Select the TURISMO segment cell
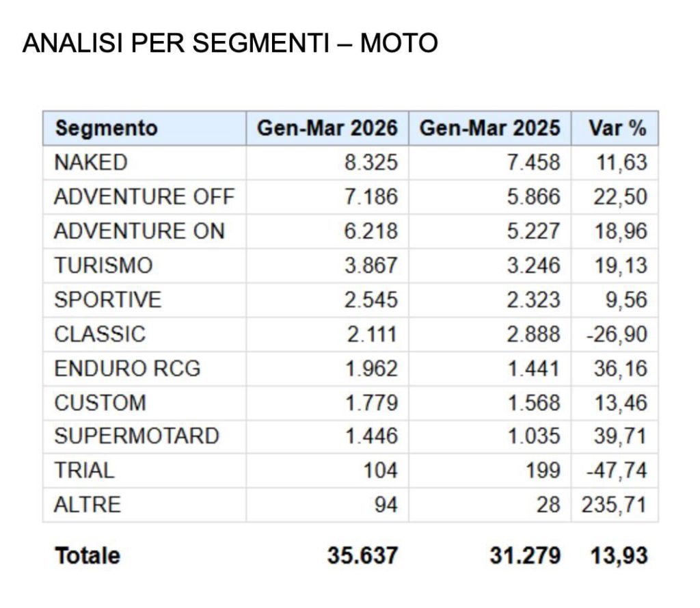Image resolution: width=700 pixels, height=608 pixels. point(103,265)
